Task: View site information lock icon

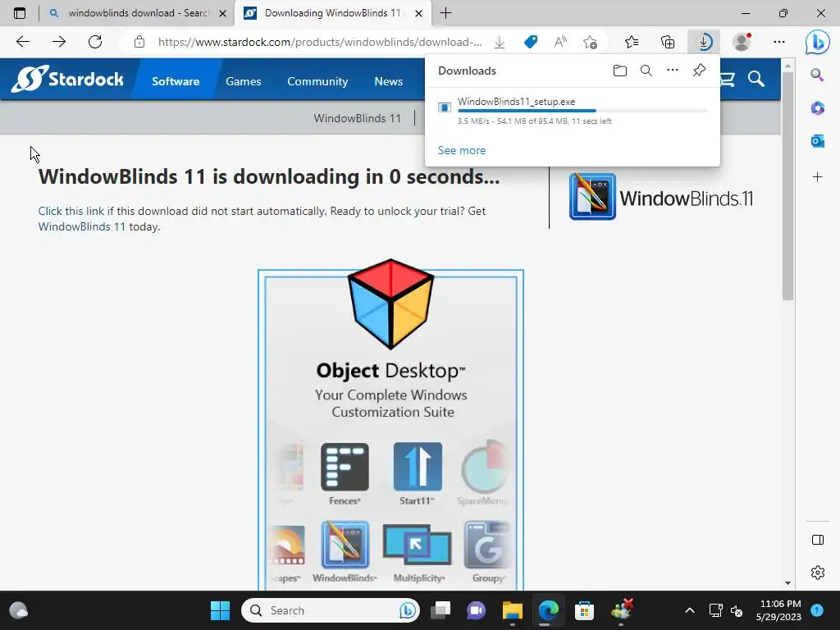Action: pos(139,42)
